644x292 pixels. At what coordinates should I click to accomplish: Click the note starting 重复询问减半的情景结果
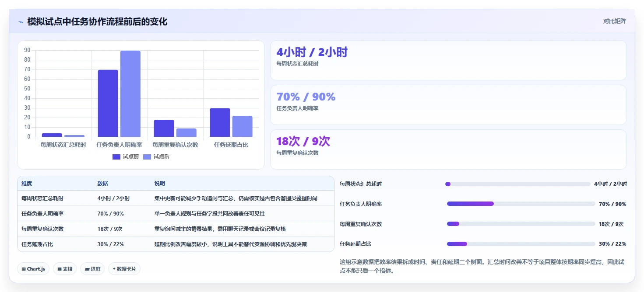(x=220, y=229)
